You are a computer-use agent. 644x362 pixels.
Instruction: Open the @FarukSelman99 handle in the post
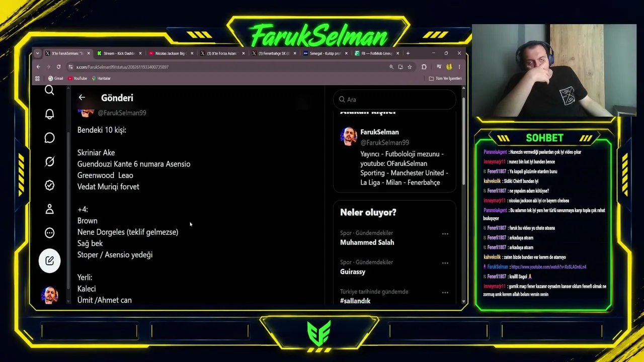pyautogui.click(x=122, y=113)
